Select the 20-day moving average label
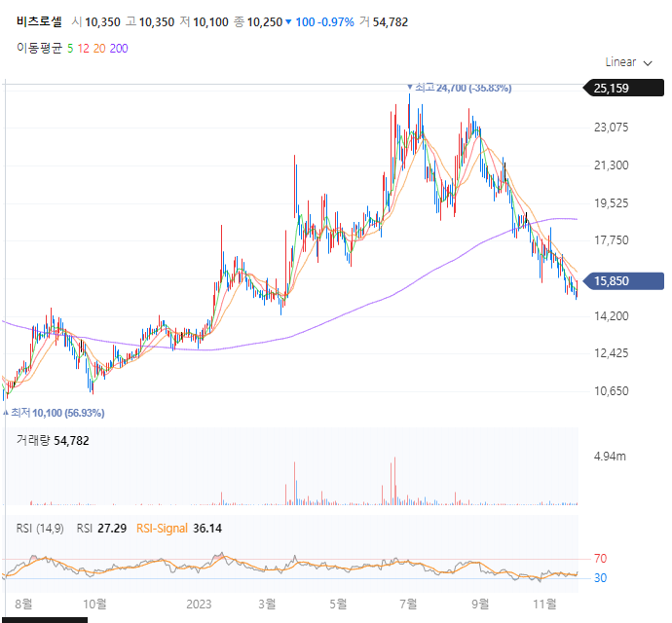 pyautogui.click(x=99, y=49)
